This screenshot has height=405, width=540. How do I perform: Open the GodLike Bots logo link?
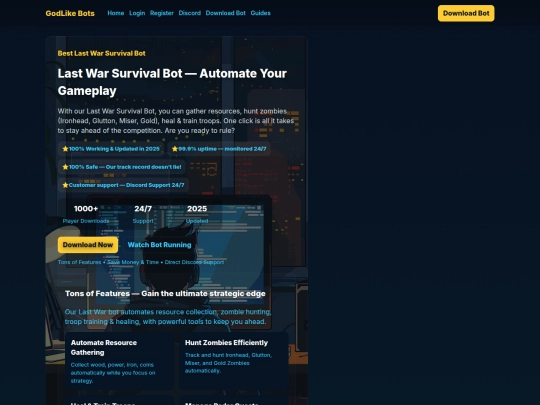(x=70, y=13)
